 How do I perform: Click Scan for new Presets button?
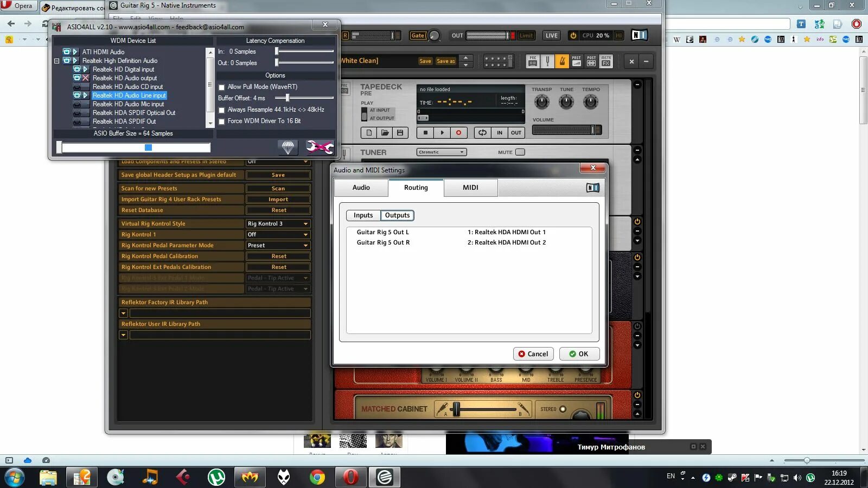278,189
